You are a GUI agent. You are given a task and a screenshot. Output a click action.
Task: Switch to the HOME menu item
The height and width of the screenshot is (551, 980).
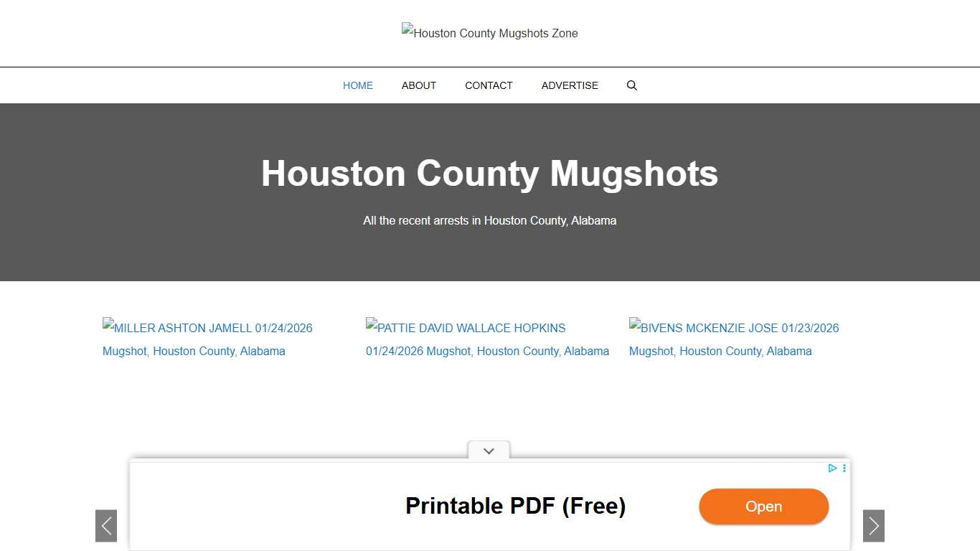coord(357,85)
